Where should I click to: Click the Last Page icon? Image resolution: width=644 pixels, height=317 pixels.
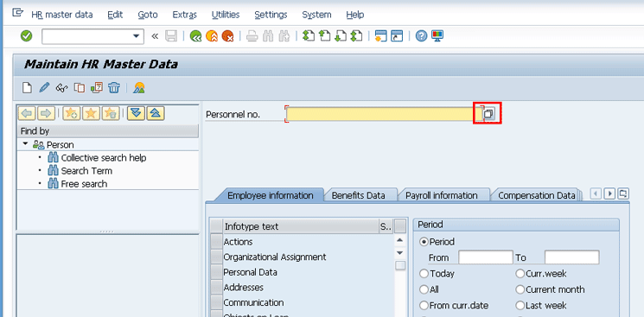356,36
